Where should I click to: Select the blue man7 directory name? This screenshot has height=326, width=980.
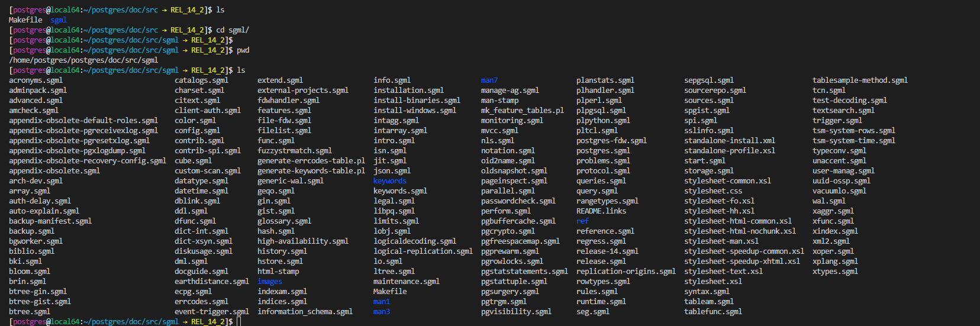pyautogui.click(x=489, y=80)
